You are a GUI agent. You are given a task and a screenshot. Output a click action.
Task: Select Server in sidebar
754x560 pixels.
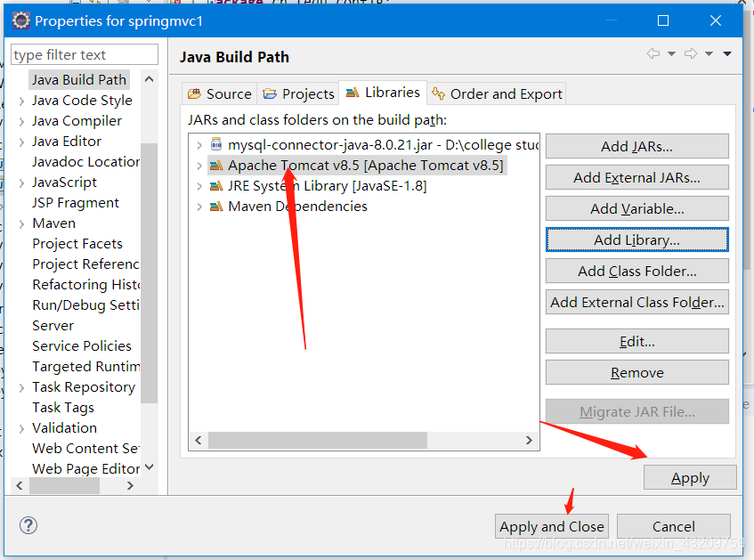tap(53, 326)
